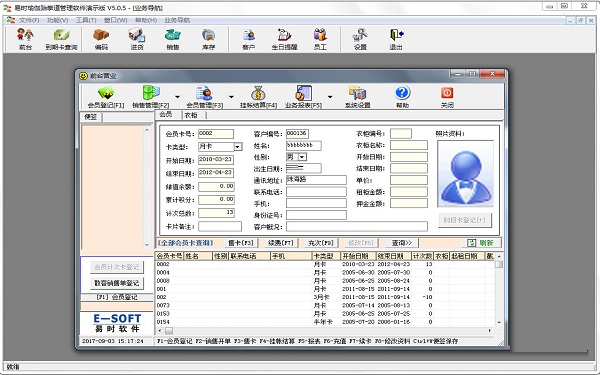Click the 通讯地址 address field

316,180
